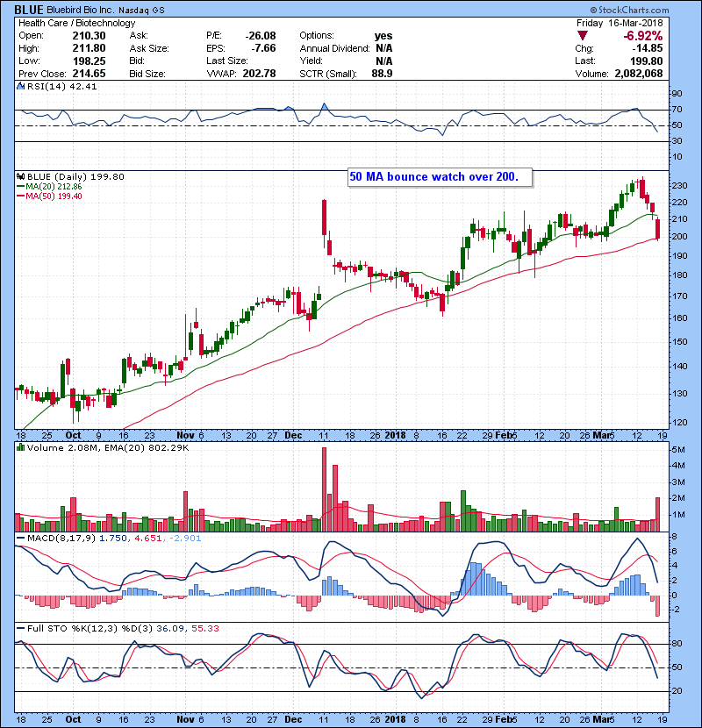Image resolution: width=702 pixels, height=728 pixels.
Task: Click the '50 MA bounce watch over 200.' annotation
Action: pyautogui.click(x=440, y=177)
